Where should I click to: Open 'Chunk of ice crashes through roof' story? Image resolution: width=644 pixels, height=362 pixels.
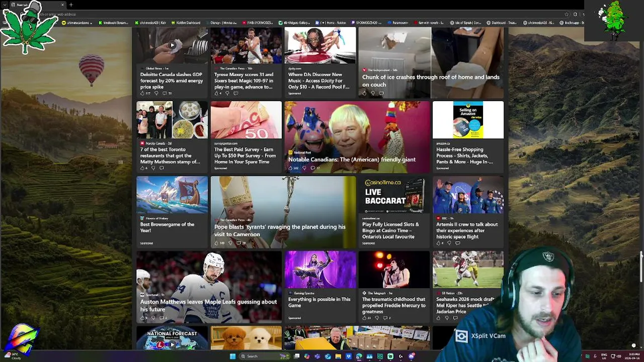coord(431,80)
